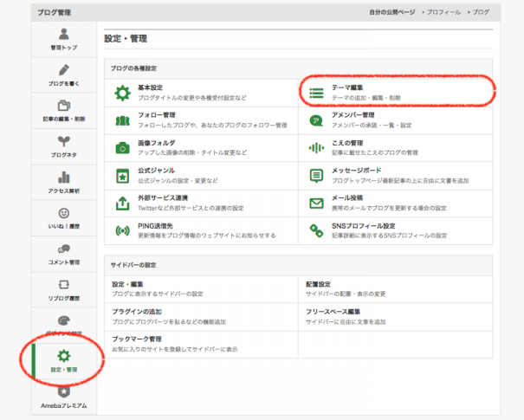Screen dimensions: 524x420
Task: Select ブログを書く in the sidebar
Action: point(63,76)
